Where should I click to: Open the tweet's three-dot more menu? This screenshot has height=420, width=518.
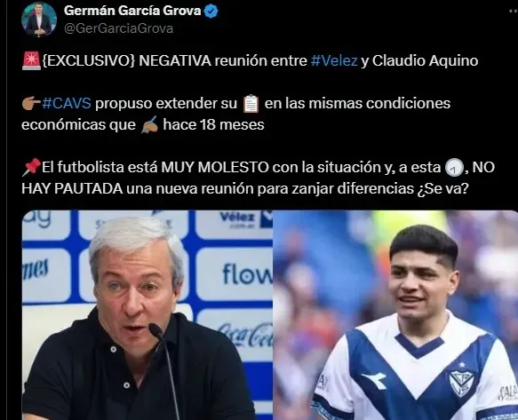coord(513,11)
